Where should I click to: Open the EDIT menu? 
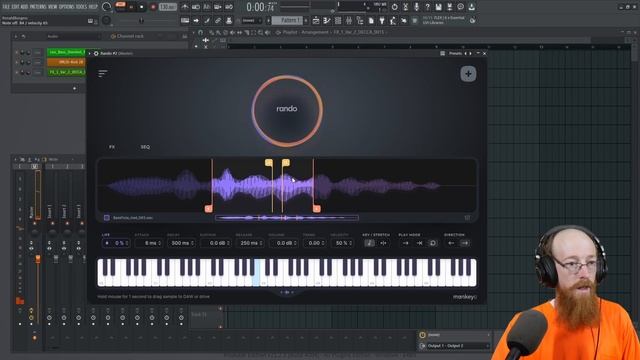point(16,7)
